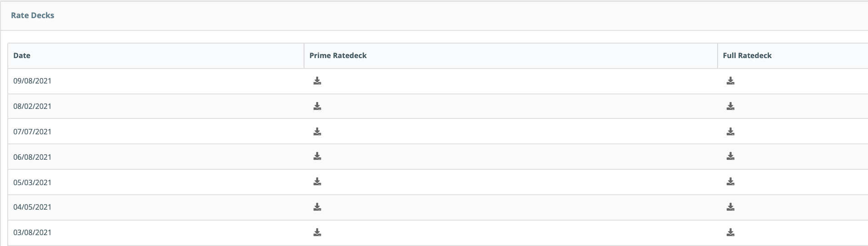
Task: Download Full Ratedeck for 06/08/2021
Action: click(730, 156)
